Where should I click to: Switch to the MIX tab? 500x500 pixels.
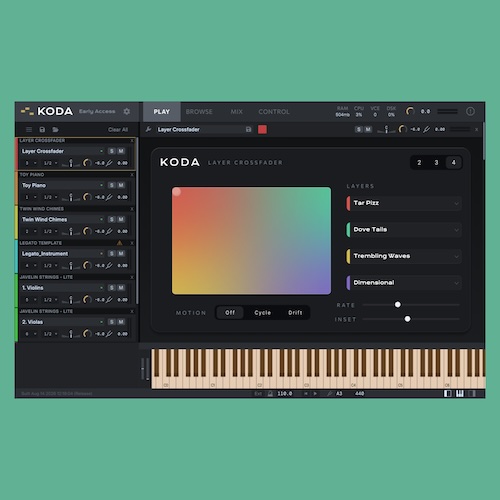[237, 112]
